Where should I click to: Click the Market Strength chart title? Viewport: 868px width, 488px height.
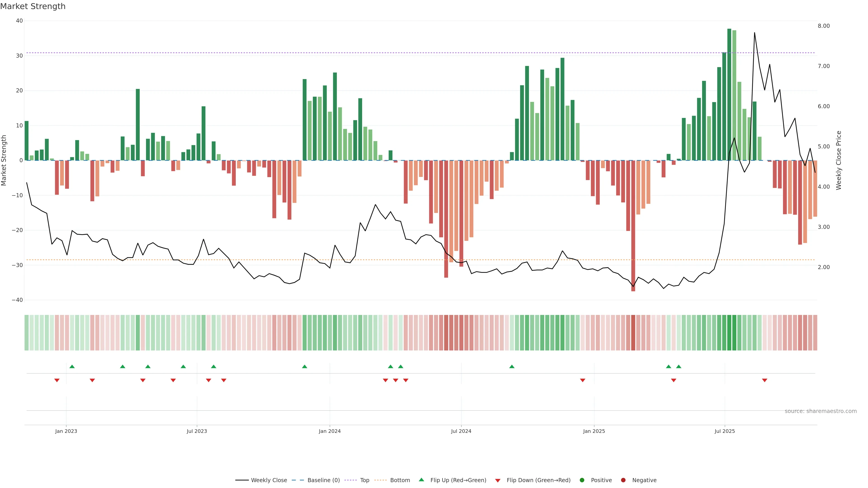click(33, 6)
